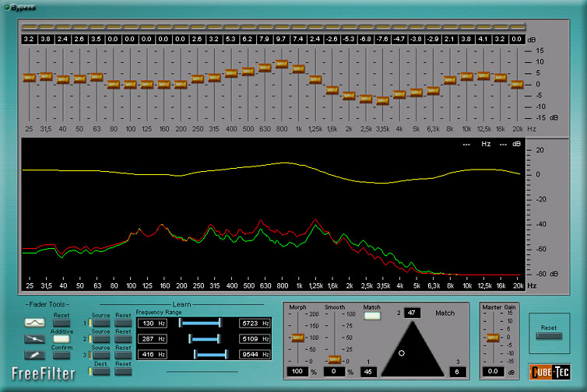
Task: Click the FreeFilter logo text
Action: coord(44,374)
